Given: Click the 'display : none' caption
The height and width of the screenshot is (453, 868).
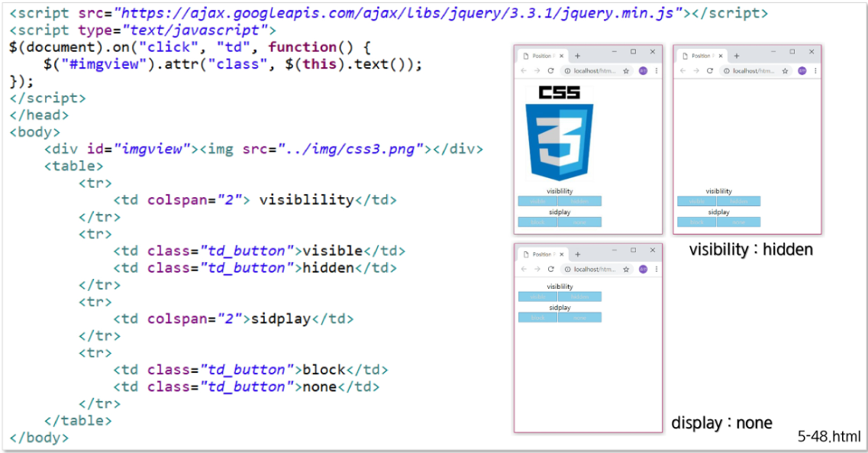Looking at the screenshot, I should point(721,423).
